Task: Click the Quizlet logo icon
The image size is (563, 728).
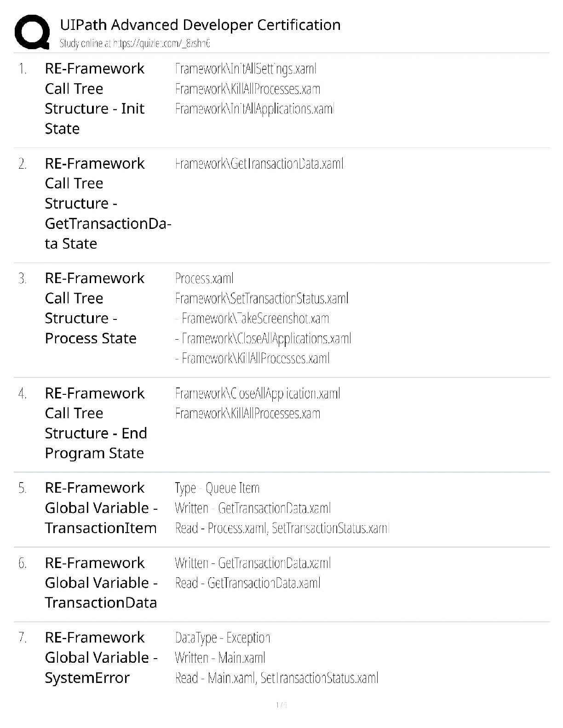Action: (32, 32)
